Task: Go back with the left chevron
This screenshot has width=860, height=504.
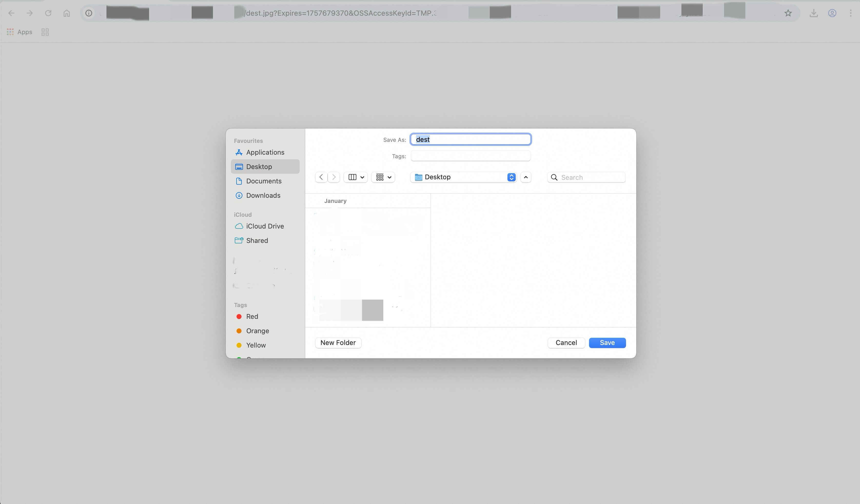Action: pos(321,177)
